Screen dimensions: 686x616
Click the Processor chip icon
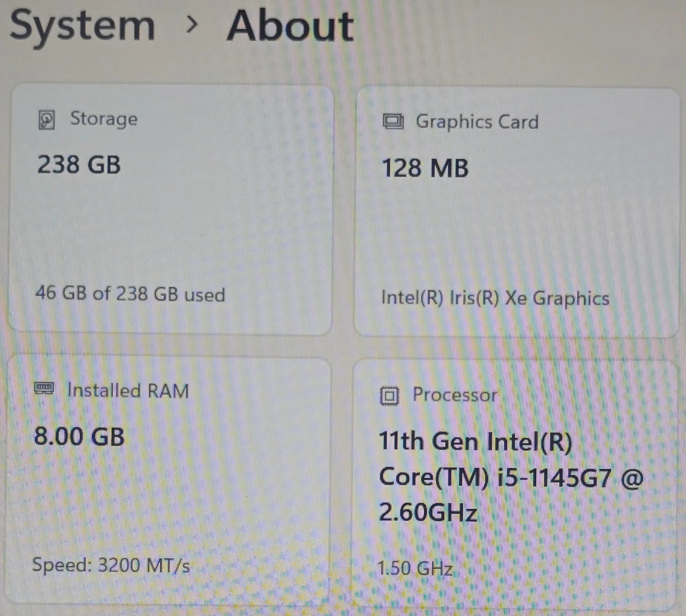(389, 395)
